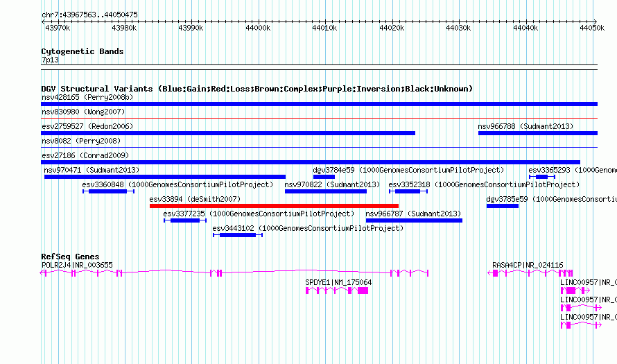Open the nsv966788 (Sudmant2013) variant bar
Image resolution: width=617 pixels, height=364 pixels.
coord(538,133)
